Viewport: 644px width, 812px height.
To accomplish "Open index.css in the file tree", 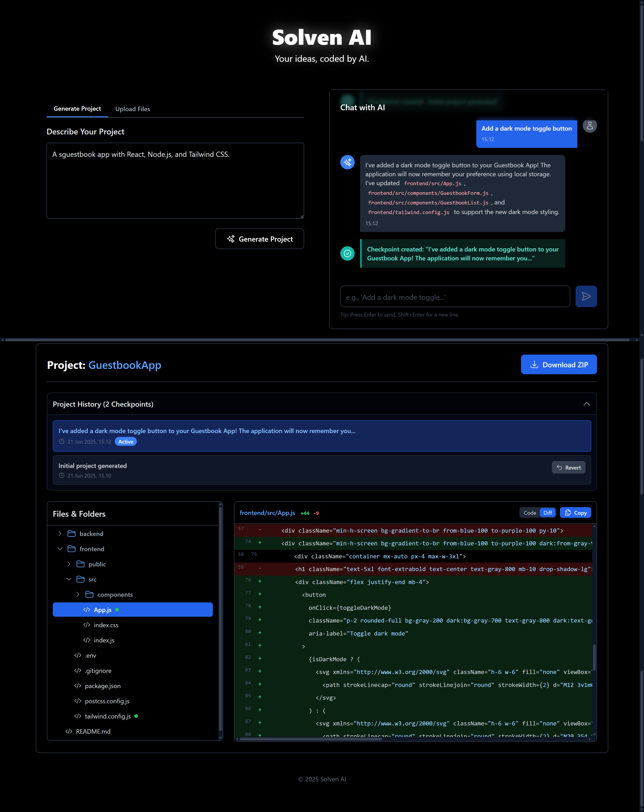I will pyautogui.click(x=132, y=625).
